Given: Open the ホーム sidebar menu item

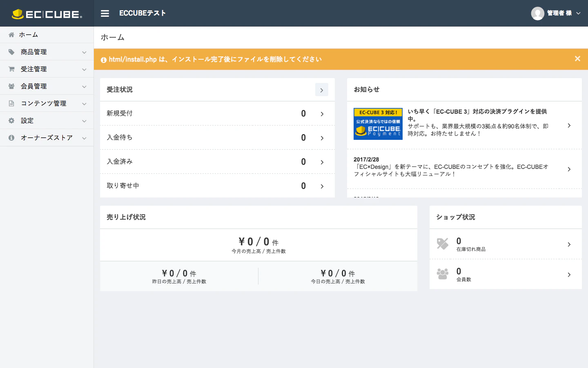Looking at the screenshot, I should [x=47, y=35].
